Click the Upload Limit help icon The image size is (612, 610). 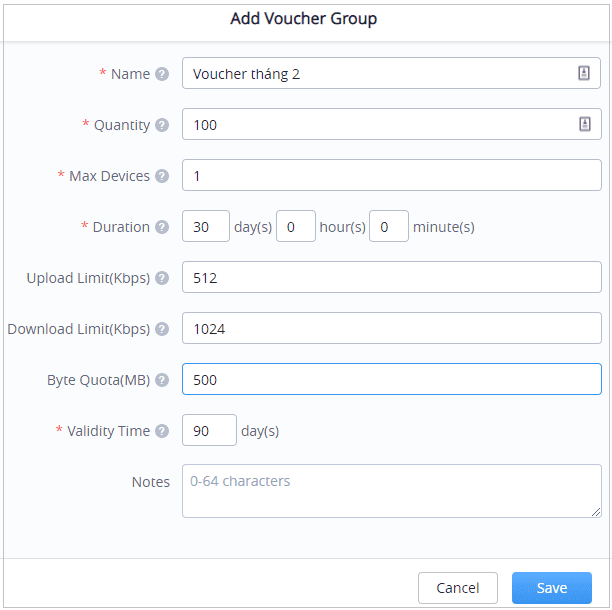point(163,278)
